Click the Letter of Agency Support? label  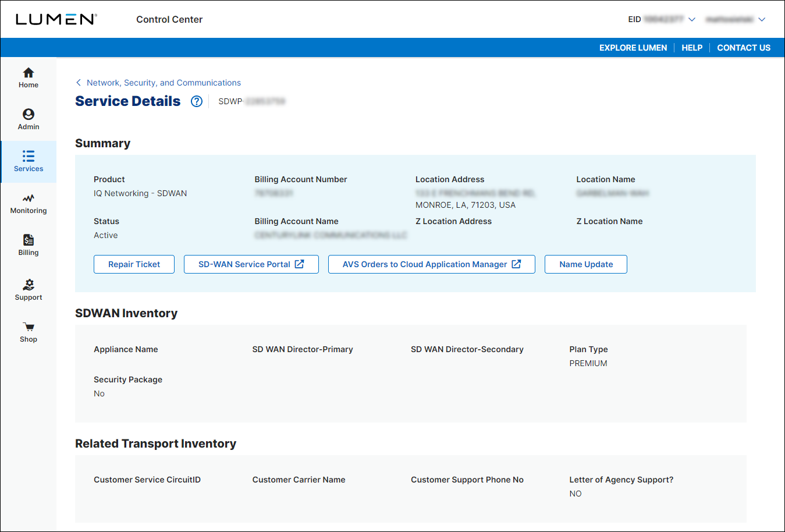click(x=621, y=480)
